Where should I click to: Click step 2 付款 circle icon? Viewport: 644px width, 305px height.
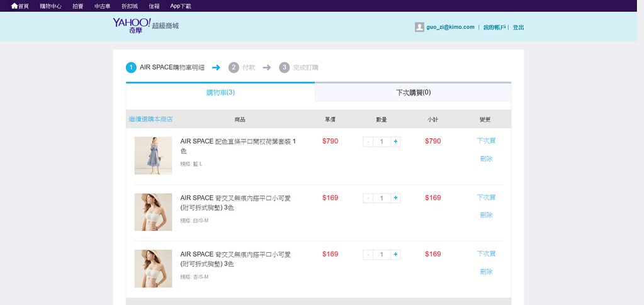(234, 67)
